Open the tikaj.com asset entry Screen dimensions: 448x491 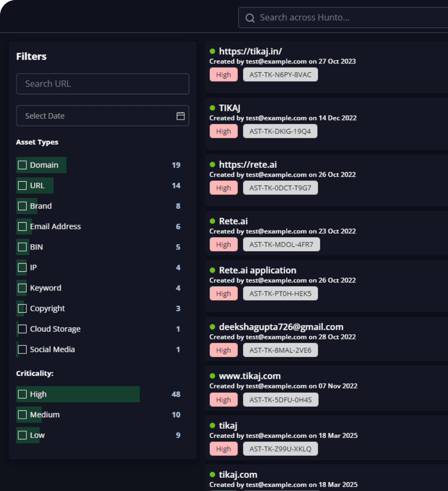pyautogui.click(x=238, y=475)
